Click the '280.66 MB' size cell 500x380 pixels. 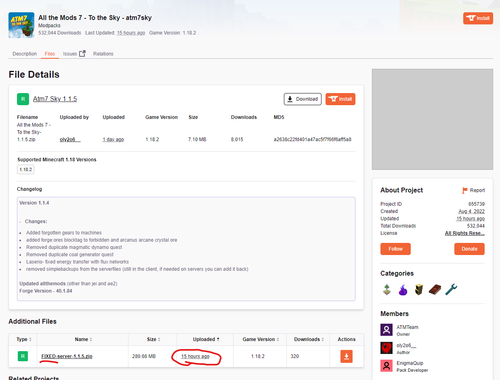[144, 356]
